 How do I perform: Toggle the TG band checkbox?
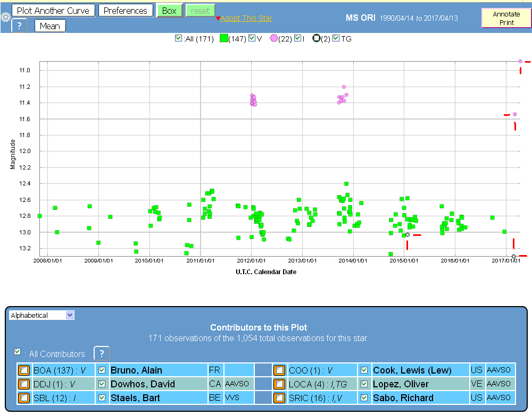[336, 38]
